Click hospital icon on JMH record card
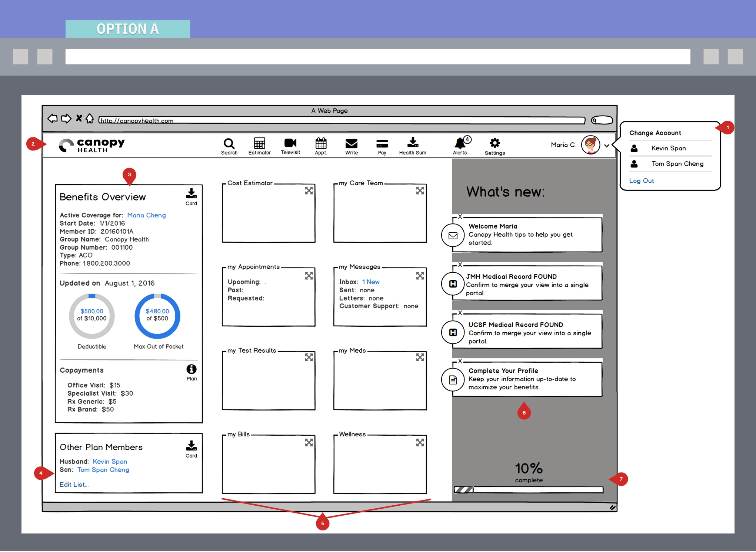The width and height of the screenshot is (756, 552). pyautogui.click(x=453, y=284)
